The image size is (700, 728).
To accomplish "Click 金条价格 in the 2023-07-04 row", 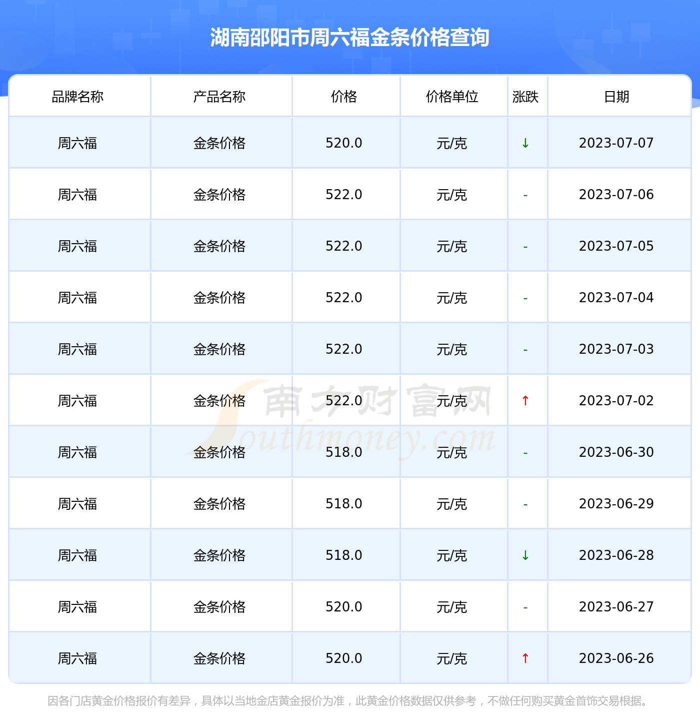I will (219, 298).
